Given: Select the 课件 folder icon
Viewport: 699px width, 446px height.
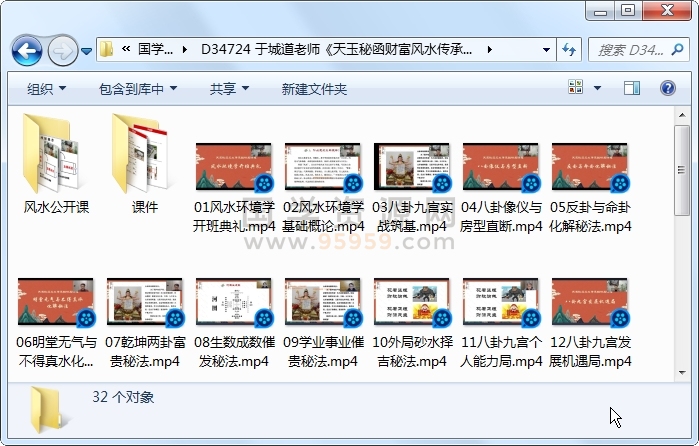Looking at the screenshot, I should click(141, 153).
